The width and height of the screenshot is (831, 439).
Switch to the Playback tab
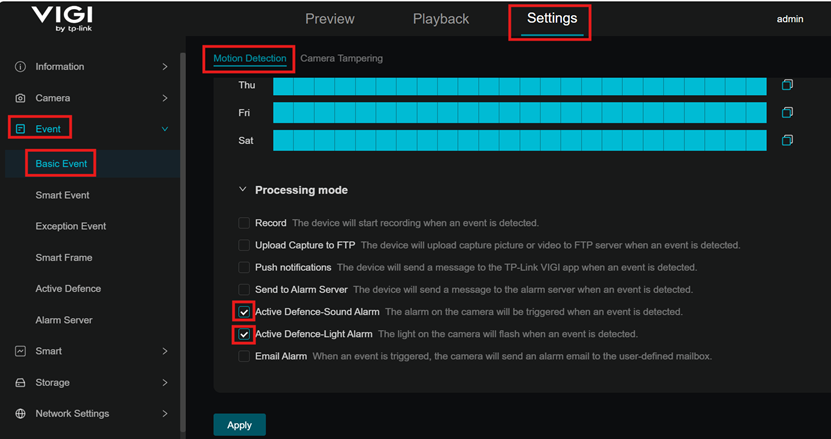[441, 19]
